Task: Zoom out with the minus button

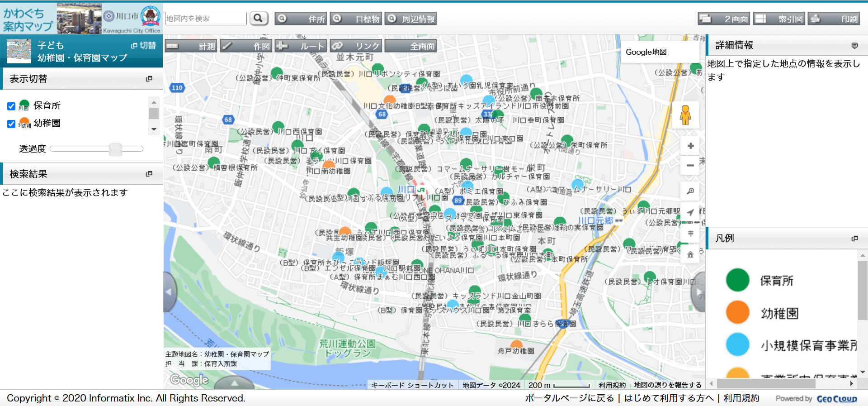Action: pos(690,166)
